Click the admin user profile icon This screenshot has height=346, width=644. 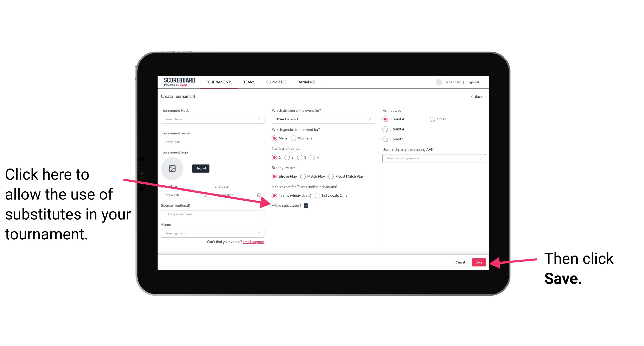(439, 82)
